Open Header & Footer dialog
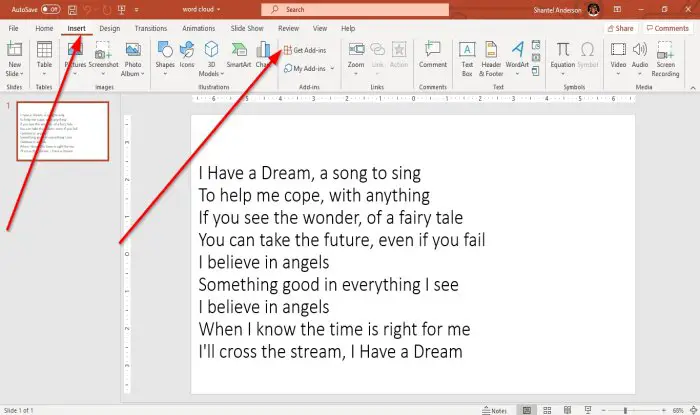 click(491, 50)
